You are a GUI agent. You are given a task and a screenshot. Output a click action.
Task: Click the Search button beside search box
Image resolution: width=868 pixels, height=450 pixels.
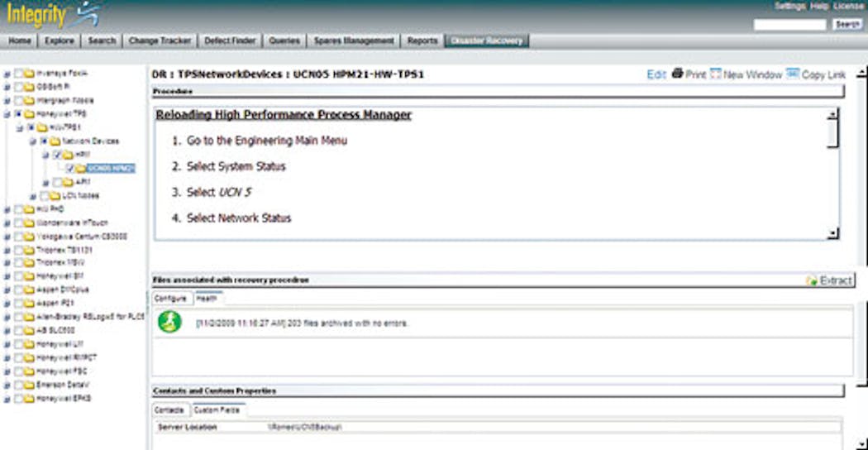(847, 24)
